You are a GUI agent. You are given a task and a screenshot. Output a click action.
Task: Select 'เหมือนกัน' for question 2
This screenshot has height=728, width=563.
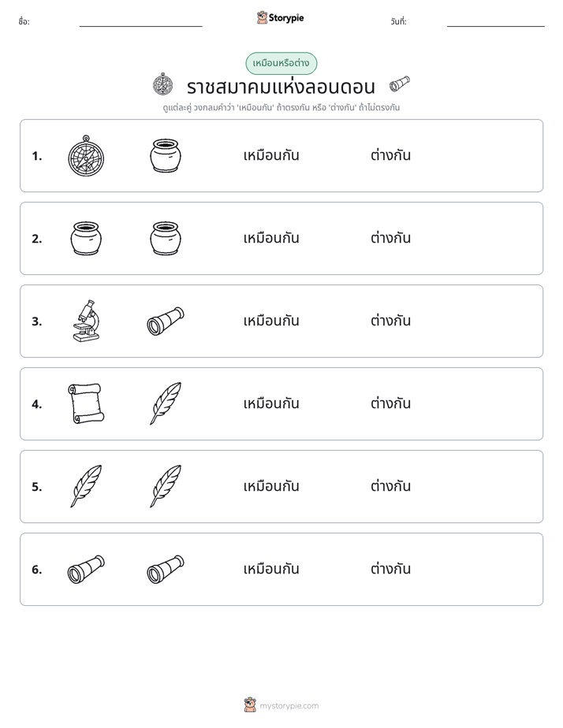tap(271, 238)
